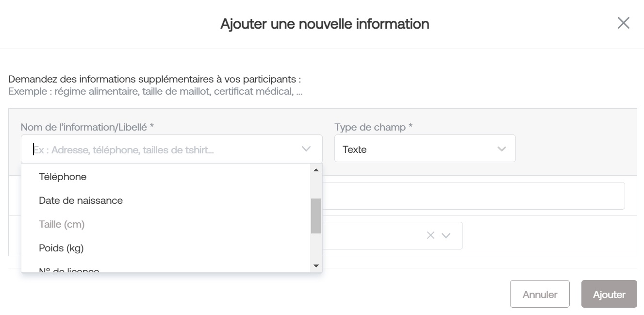The width and height of the screenshot is (644, 315).
Task: Clear the lower select with its X icon
Action: click(430, 235)
